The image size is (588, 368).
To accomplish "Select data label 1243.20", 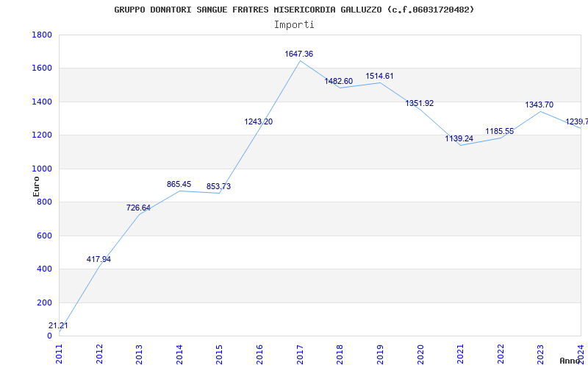I will [x=259, y=121].
